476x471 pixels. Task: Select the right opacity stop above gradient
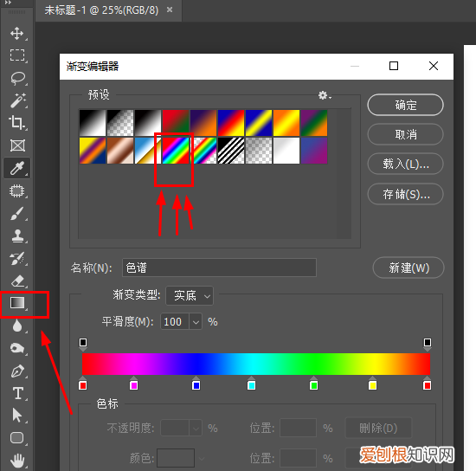[428, 344]
